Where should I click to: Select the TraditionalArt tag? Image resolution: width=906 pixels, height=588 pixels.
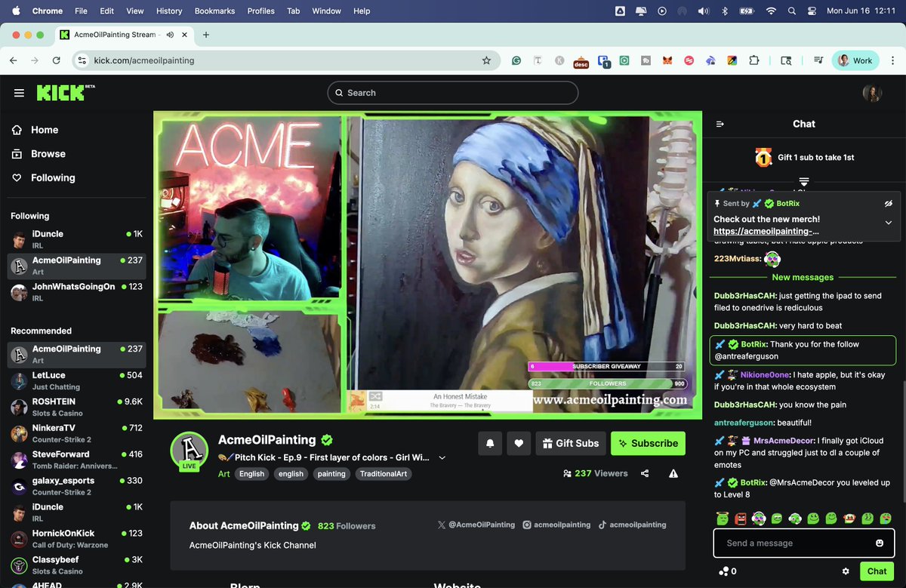click(384, 474)
